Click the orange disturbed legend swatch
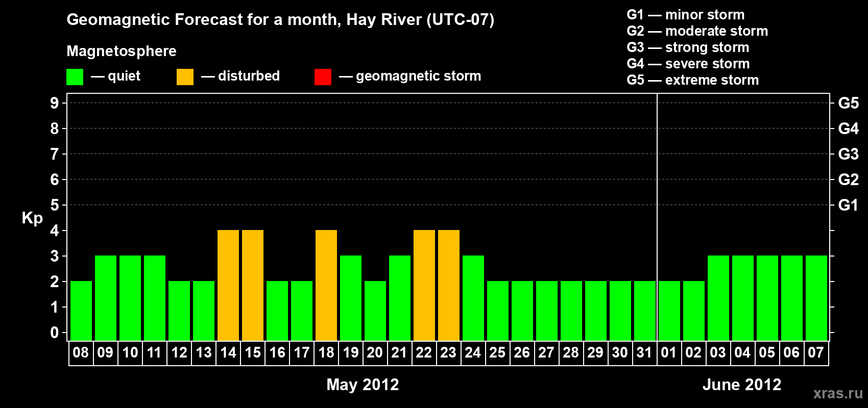The image size is (868, 408). pos(185,77)
